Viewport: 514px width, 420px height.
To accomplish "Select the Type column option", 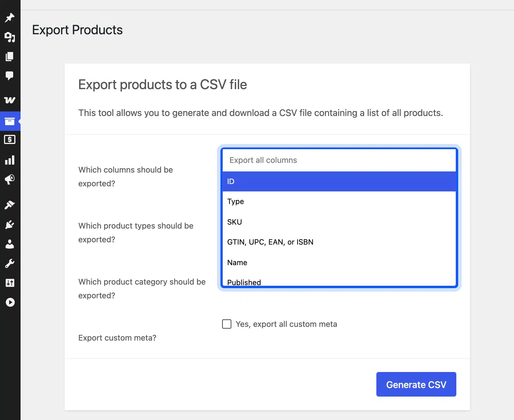I will [x=339, y=201].
